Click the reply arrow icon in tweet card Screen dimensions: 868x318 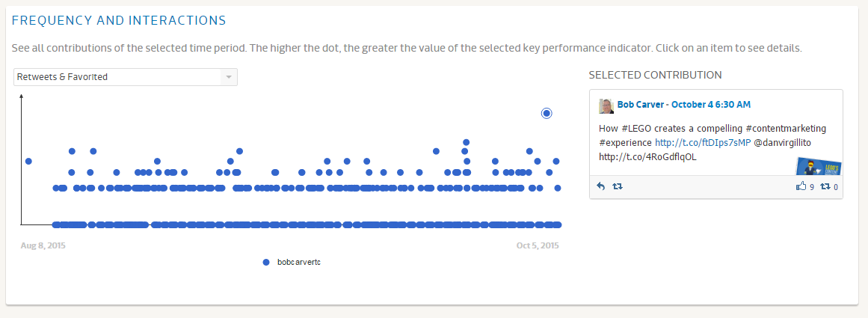pyautogui.click(x=600, y=186)
